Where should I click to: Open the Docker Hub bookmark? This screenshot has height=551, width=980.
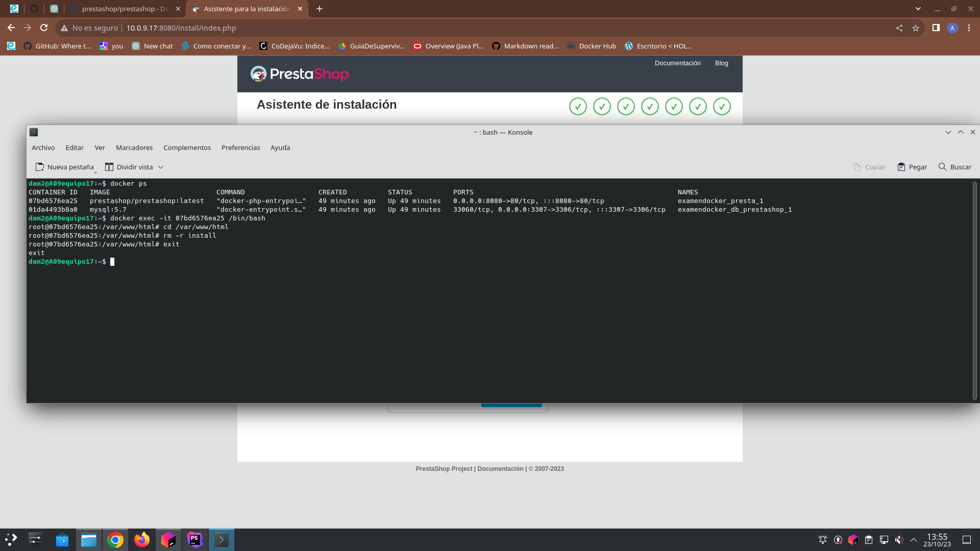(x=592, y=46)
